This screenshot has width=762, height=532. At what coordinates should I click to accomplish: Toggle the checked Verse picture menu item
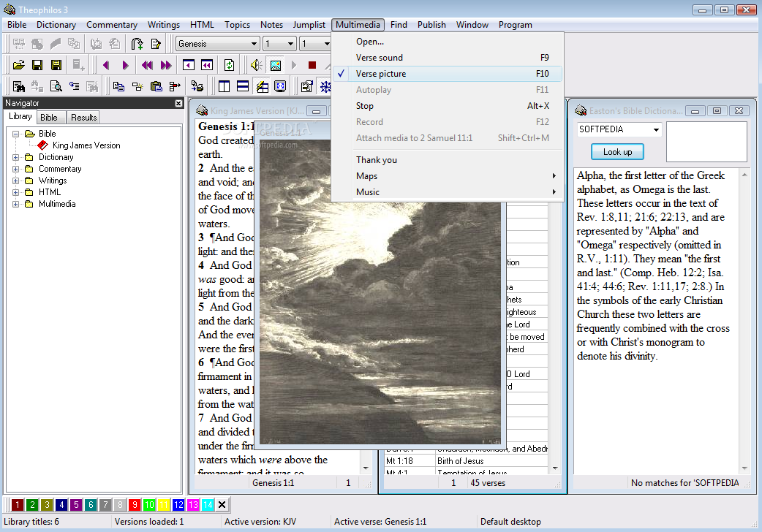coord(448,74)
